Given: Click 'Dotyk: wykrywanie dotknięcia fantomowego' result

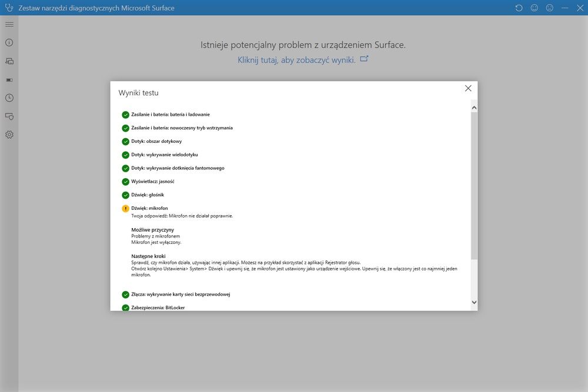Looking at the screenshot, I should coord(178,168).
